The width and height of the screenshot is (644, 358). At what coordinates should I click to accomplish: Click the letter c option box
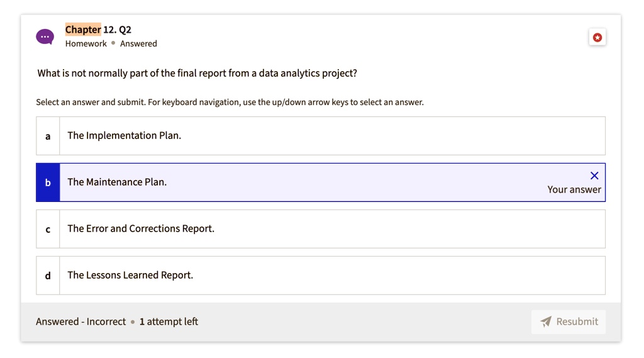[x=48, y=229]
